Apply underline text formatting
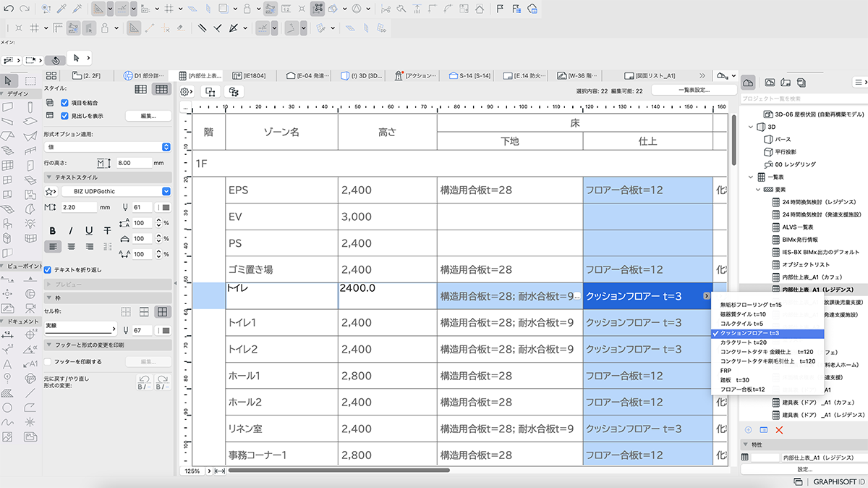The height and width of the screenshot is (488, 868). click(89, 230)
